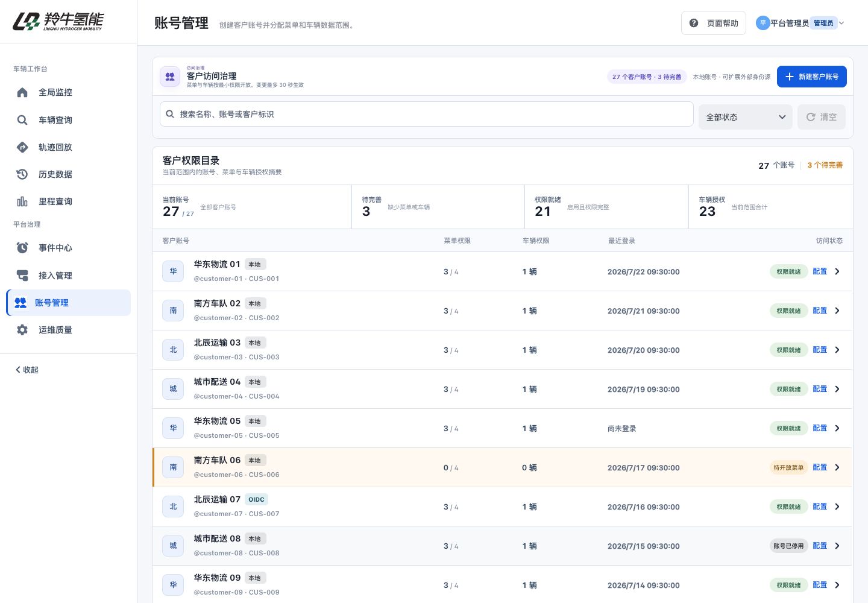Click the 华东物流 05 avatar badge

point(173,428)
